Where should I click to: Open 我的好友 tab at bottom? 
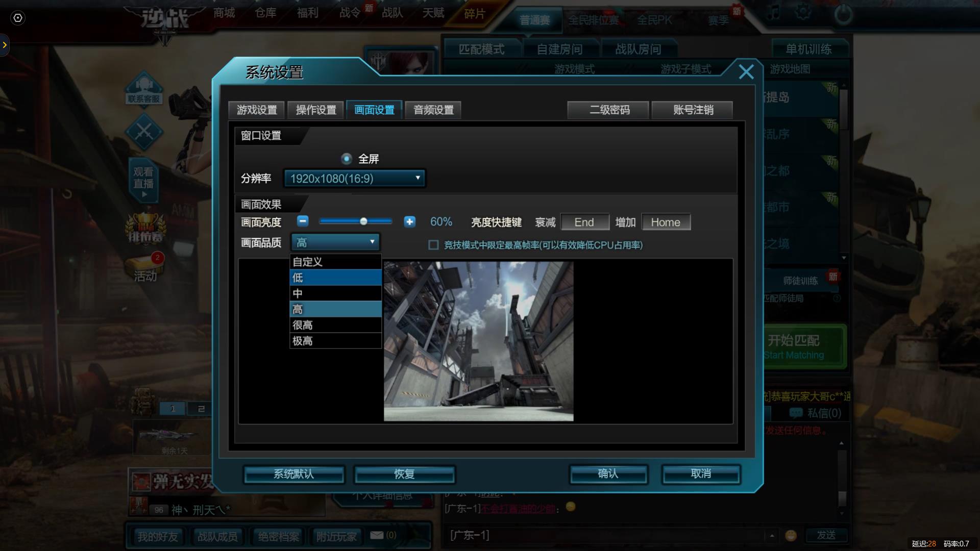pyautogui.click(x=158, y=536)
